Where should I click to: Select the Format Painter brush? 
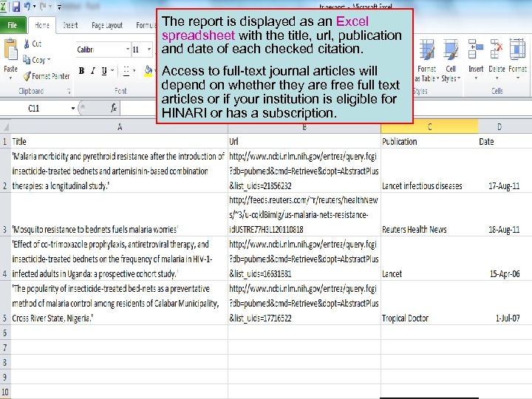[46, 76]
